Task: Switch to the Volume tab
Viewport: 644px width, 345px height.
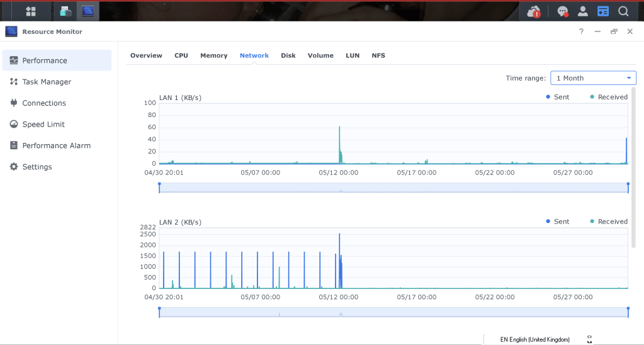Action: click(x=320, y=55)
